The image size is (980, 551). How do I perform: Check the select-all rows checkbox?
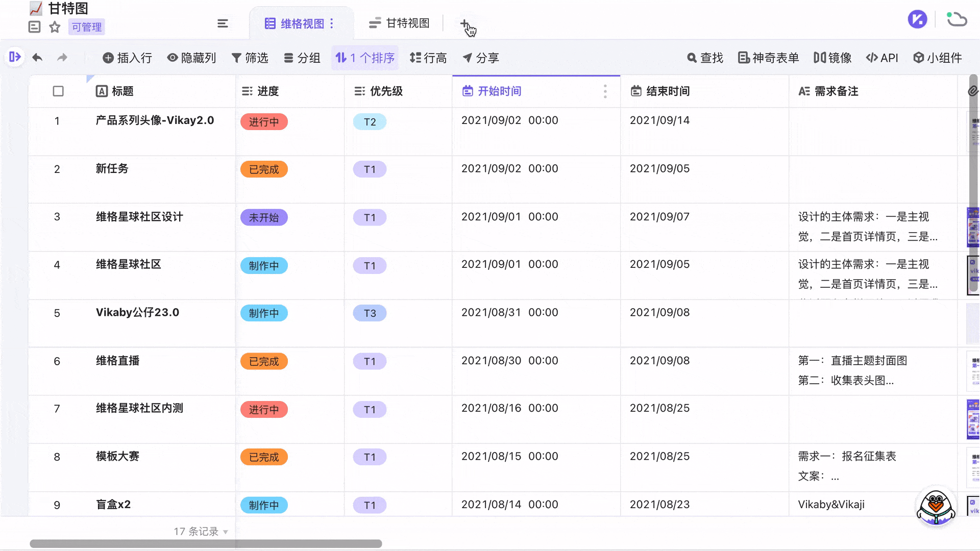(58, 91)
